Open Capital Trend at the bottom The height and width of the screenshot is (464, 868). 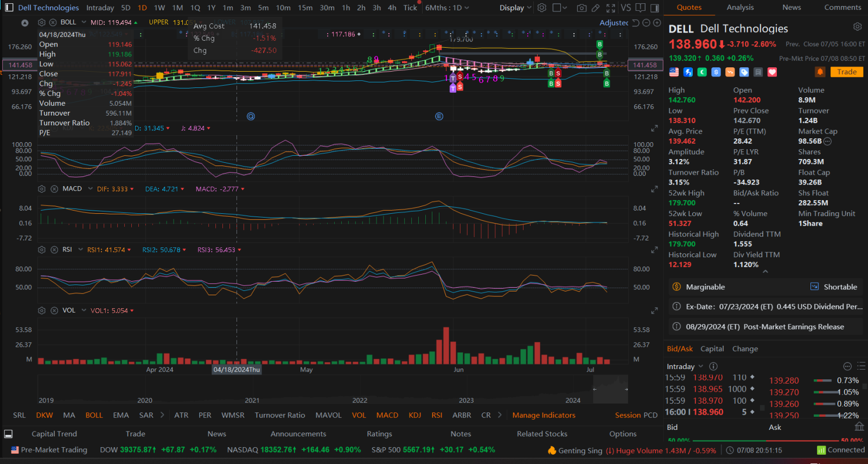click(x=54, y=434)
